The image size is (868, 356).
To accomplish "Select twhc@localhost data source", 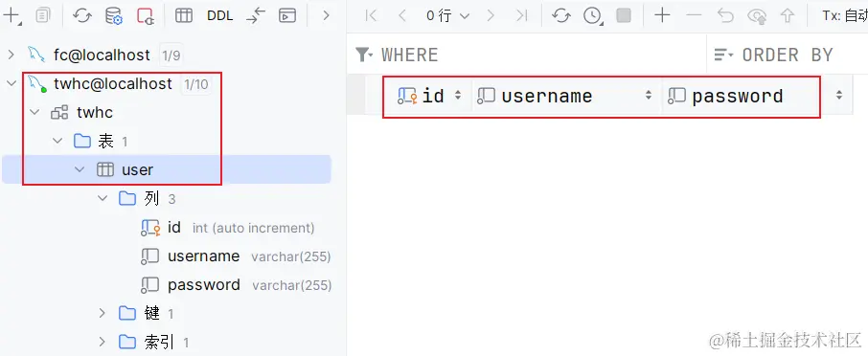I will [113, 83].
